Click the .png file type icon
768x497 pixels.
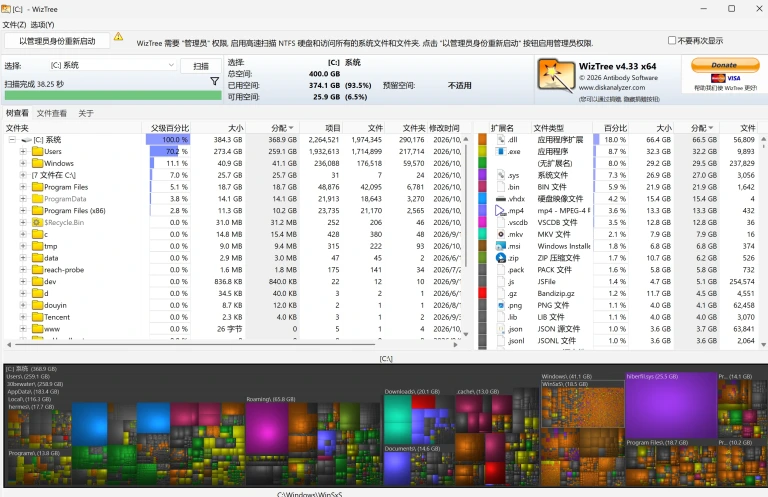pos(501,305)
